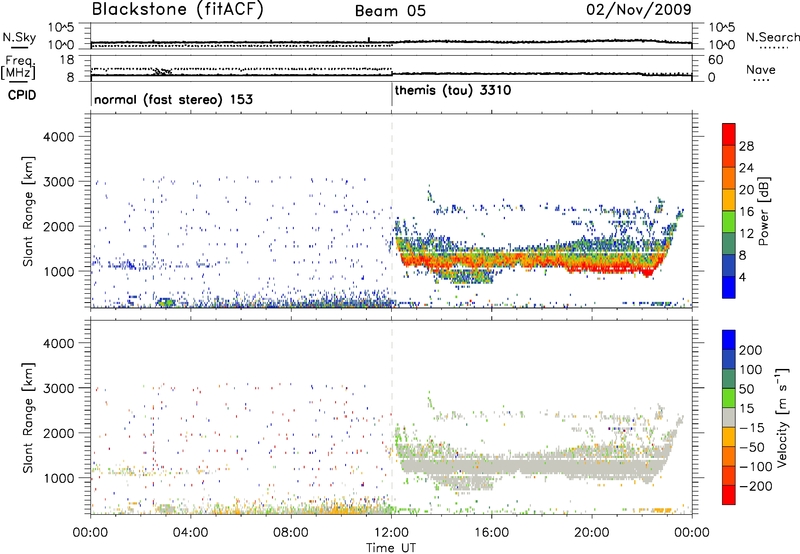Click gray swatch in Velocity colorbar

(x=729, y=417)
